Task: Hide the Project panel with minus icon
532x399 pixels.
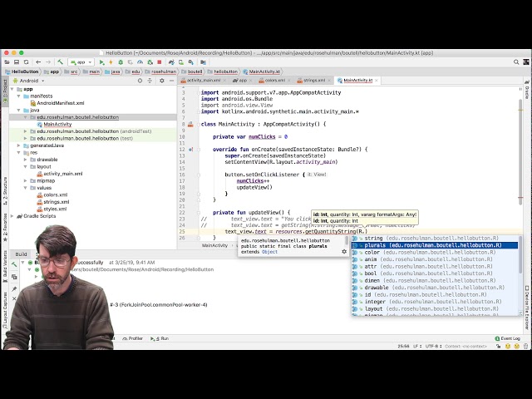Action: pos(172,81)
